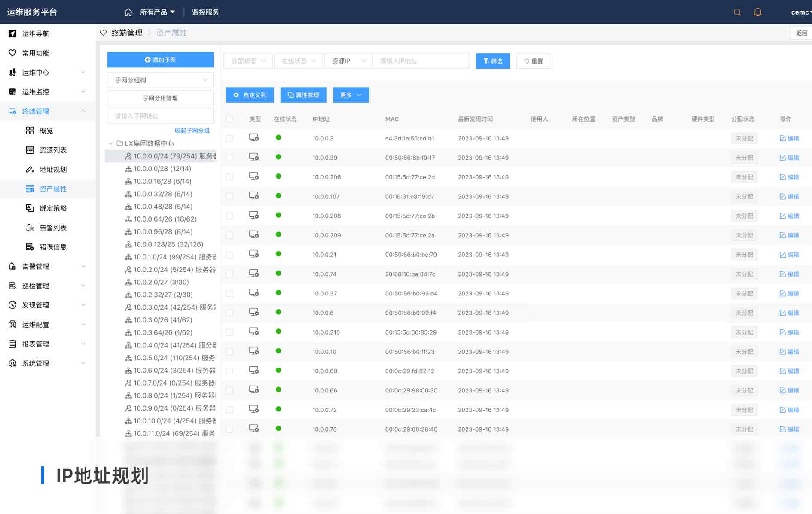812x514 pixels.
Task: Open the 更多 dropdown button
Action: pyautogui.click(x=351, y=95)
